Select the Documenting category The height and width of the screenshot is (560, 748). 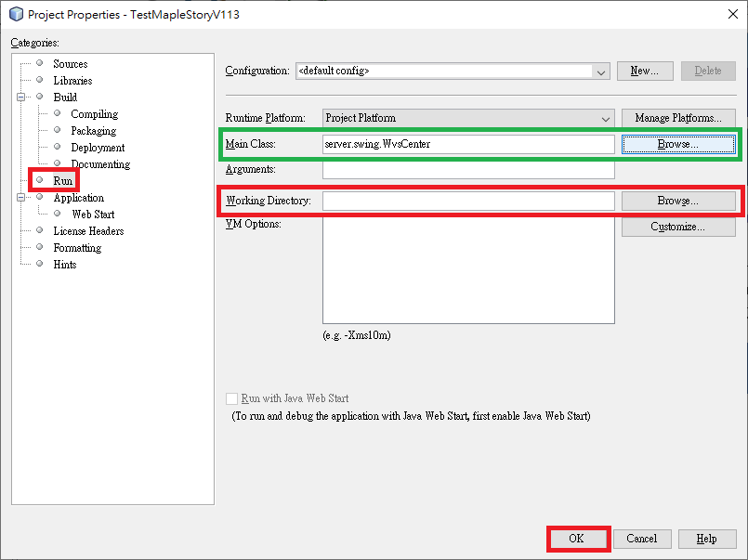click(x=100, y=164)
